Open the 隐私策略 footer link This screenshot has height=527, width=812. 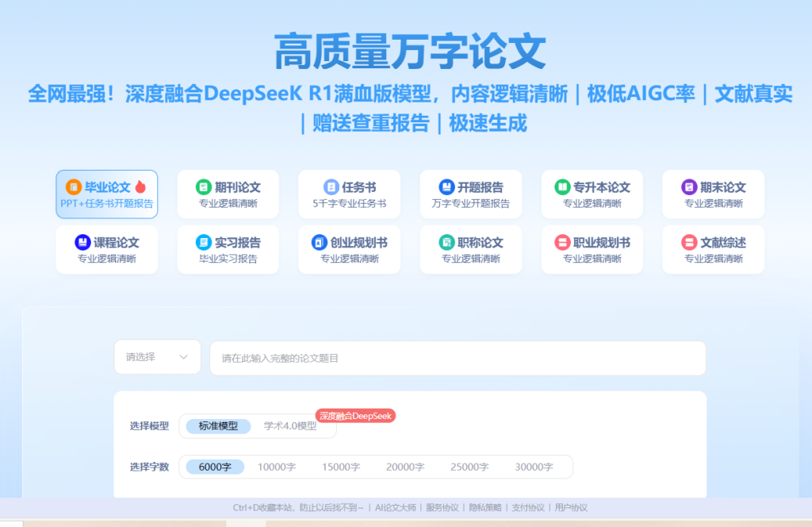tap(485, 507)
